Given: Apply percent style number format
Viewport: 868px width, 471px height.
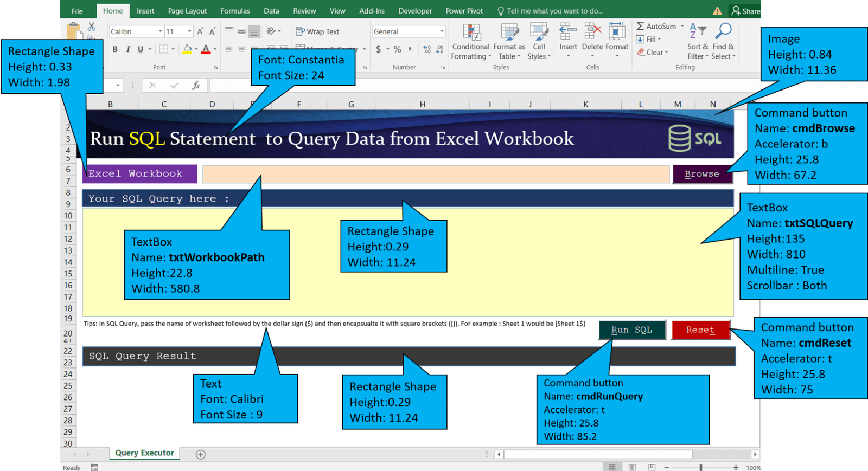Looking at the screenshot, I should pyautogui.click(x=397, y=49).
